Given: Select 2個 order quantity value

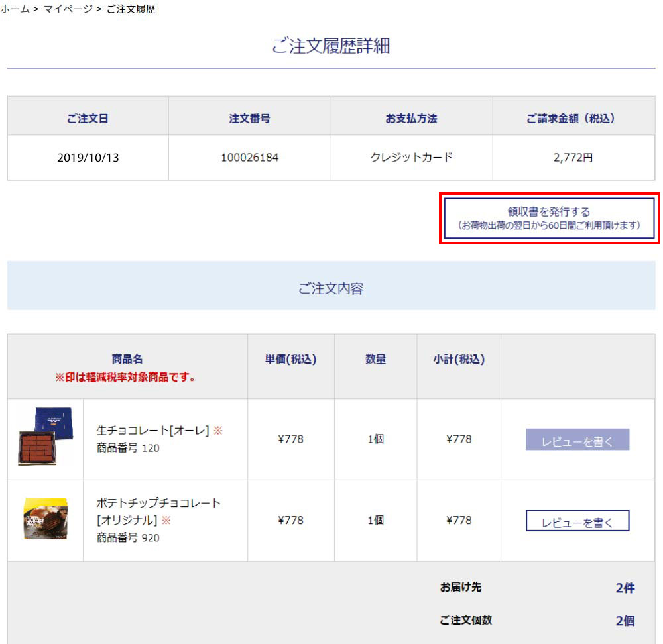Looking at the screenshot, I should 625,621.
